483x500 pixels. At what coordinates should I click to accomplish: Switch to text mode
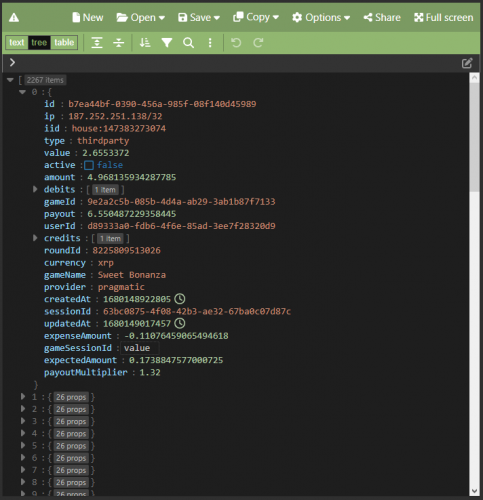point(17,42)
